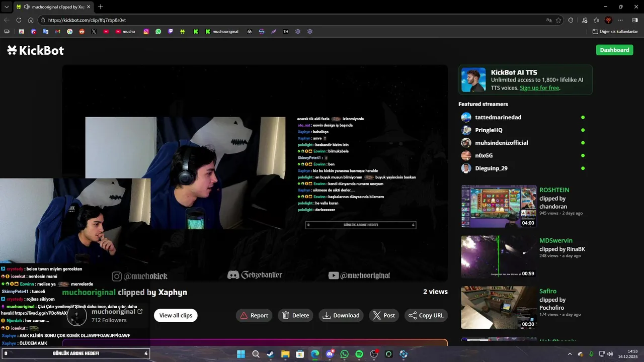This screenshot has width=644, height=362.
Task: Open the MDSwervin clip thumbnail
Action: tap(499, 257)
